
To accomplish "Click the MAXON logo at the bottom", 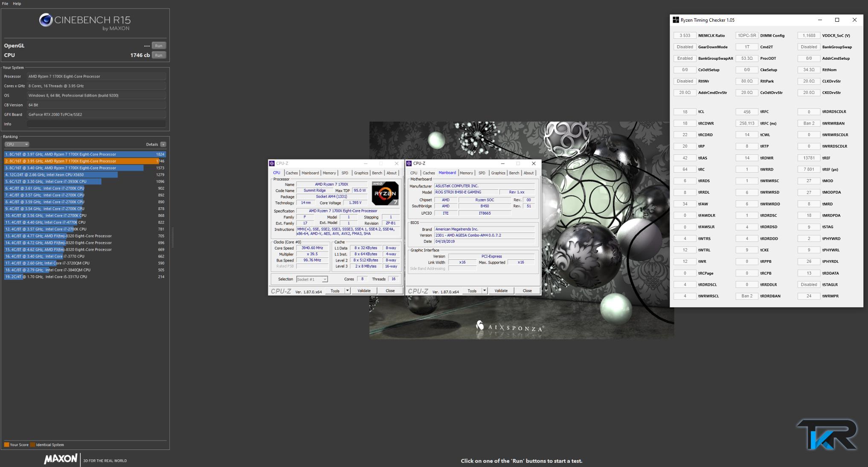I will (61, 459).
